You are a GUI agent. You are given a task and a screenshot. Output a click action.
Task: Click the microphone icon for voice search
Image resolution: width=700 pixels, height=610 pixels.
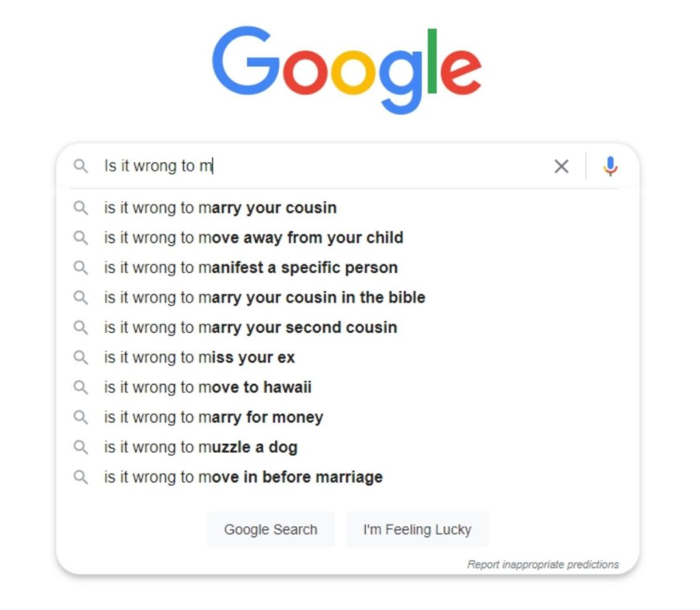610,166
